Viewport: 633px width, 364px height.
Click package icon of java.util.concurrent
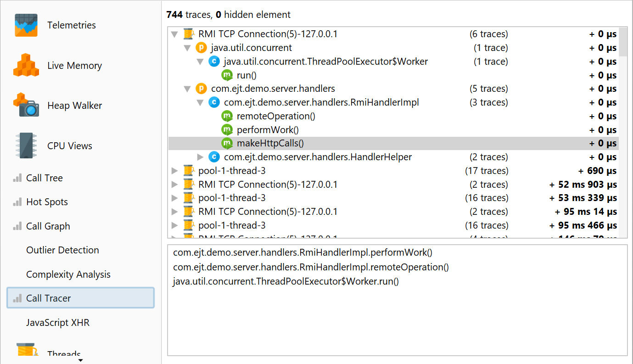click(x=201, y=48)
